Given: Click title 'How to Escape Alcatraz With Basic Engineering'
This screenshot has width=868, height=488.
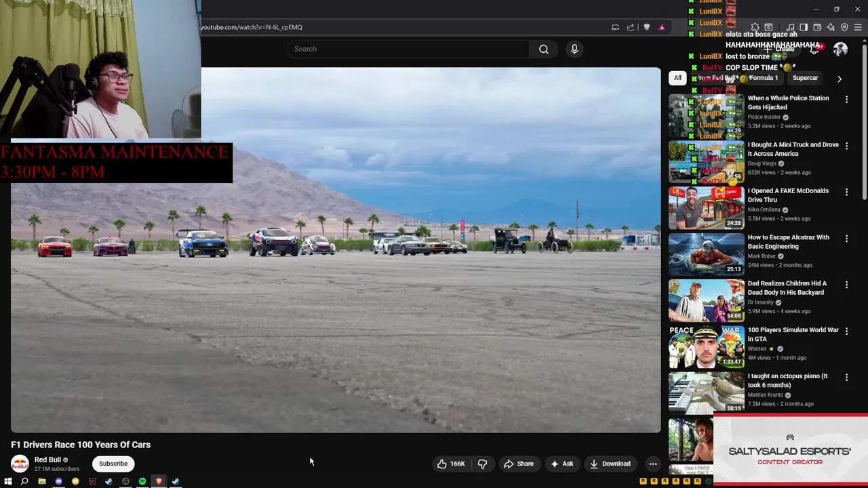Looking at the screenshot, I should tap(788, 242).
